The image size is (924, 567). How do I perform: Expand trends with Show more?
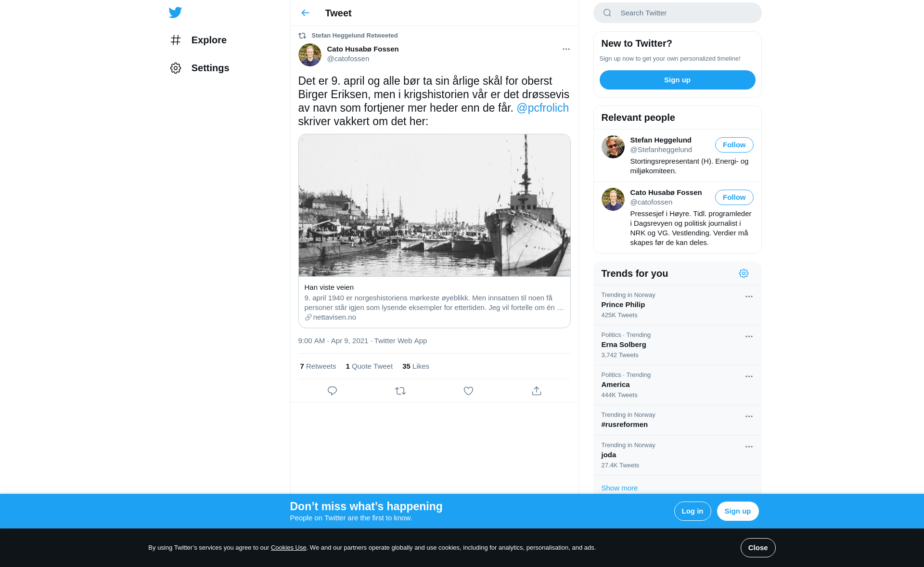619,488
